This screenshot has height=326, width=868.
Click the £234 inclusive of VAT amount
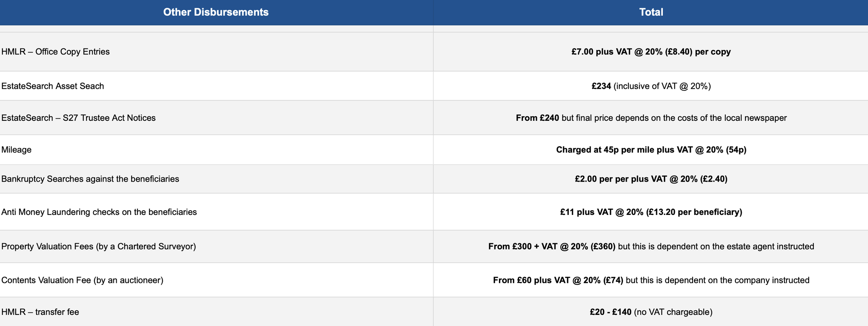click(x=651, y=86)
